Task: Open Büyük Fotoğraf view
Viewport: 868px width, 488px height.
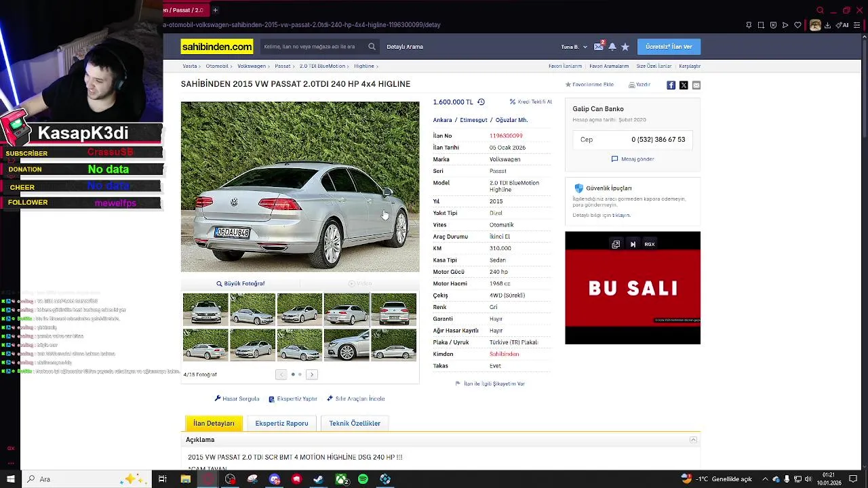Action: pyautogui.click(x=240, y=283)
